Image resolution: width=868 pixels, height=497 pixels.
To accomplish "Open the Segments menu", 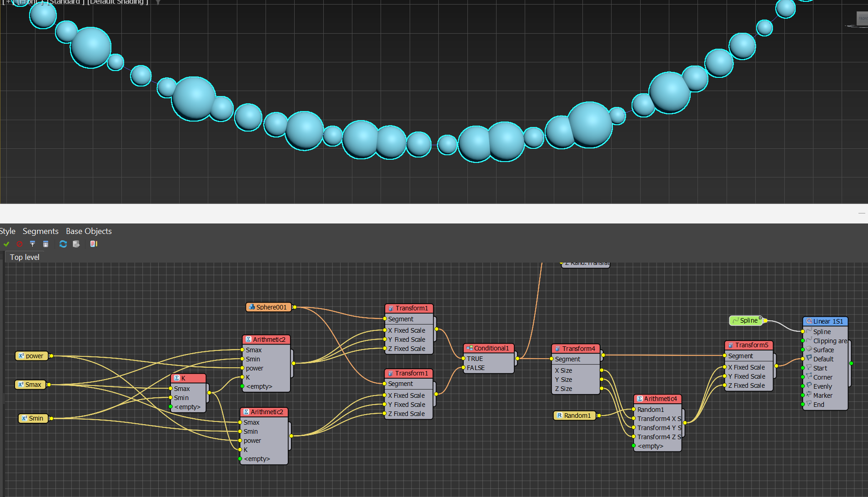I will coord(40,231).
